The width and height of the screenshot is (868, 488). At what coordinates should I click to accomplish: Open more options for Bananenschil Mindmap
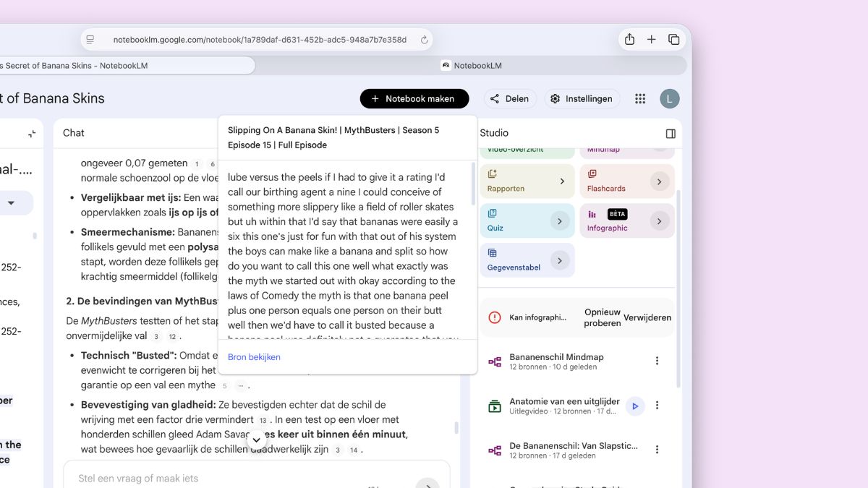(x=657, y=361)
